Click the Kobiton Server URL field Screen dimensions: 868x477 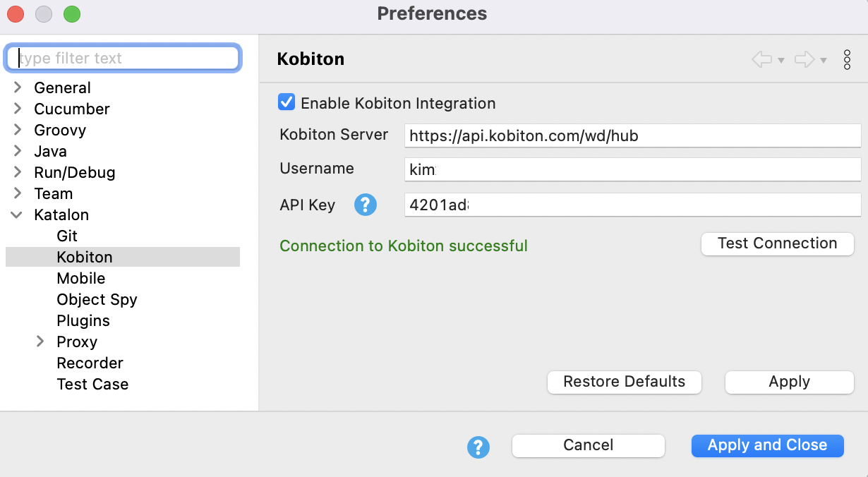pyautogui.click(x=632, y=135)
